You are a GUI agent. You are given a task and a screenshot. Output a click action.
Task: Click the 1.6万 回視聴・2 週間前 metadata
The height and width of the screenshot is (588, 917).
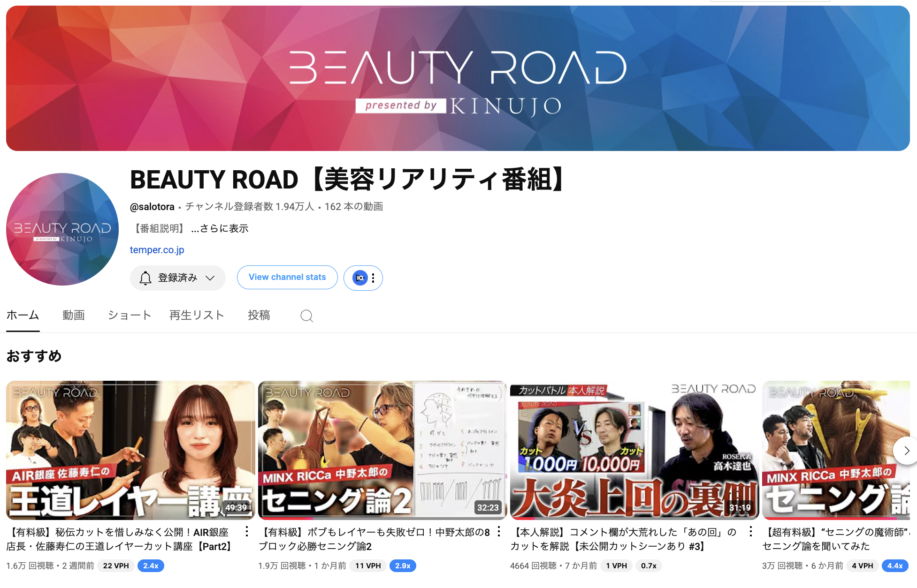[50, 566]
